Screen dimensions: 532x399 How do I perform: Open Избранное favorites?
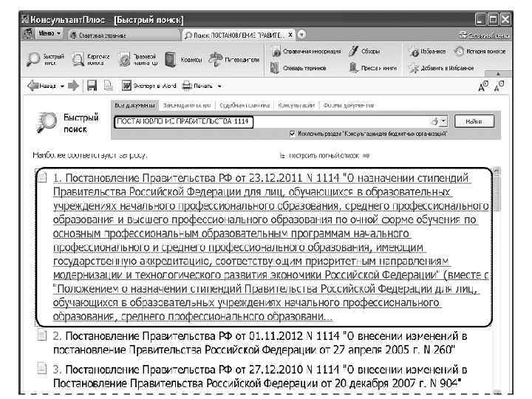[428, 52]
